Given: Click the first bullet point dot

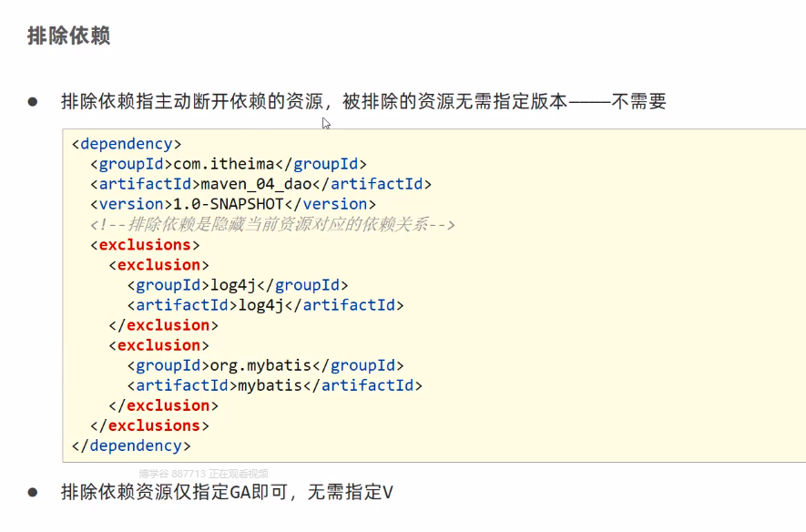Looking at the screenshot, I should pos(34,101).
